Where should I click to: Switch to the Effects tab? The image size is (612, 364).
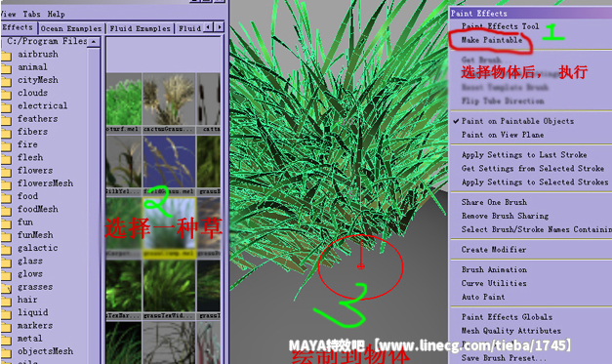click(x=18, y=27)
